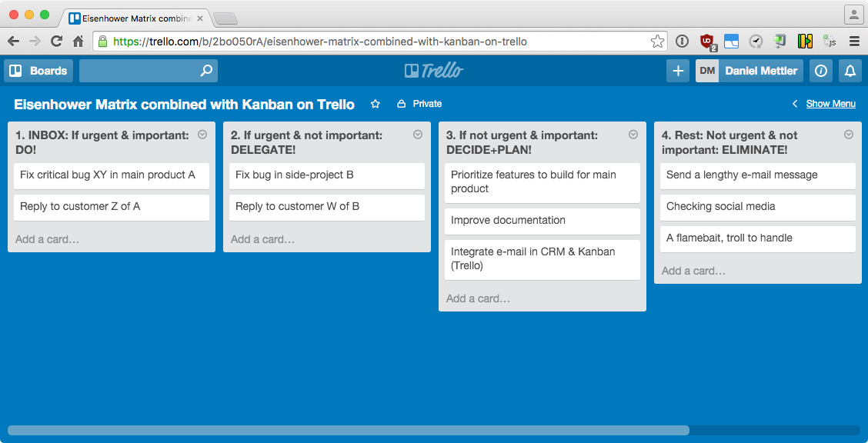Close the Eisenhower Matrix browser tab
Viewport: 868px width, 443px height.
pos(200,18)
